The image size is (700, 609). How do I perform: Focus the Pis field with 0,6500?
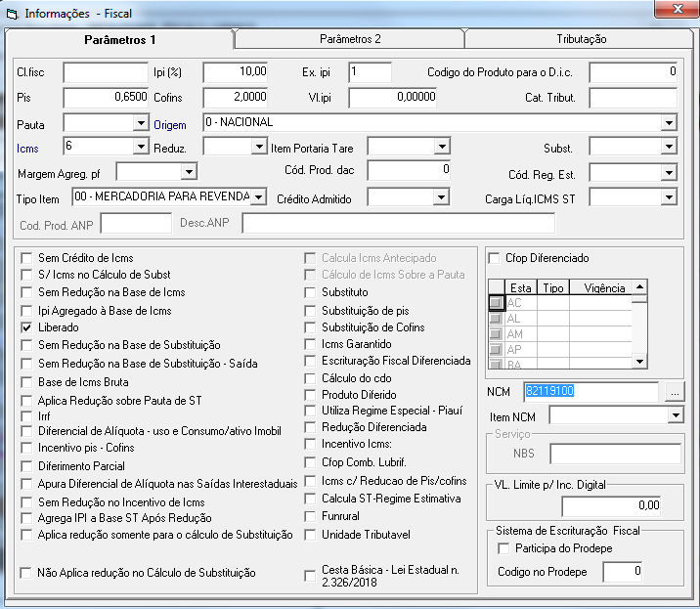click(106, 98)
